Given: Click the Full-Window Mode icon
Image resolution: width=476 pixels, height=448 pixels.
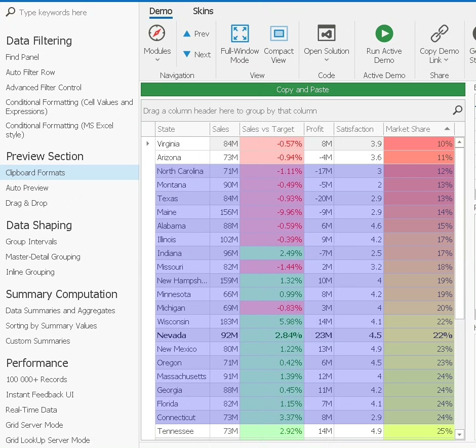Looking at the screenshot, I should (x=240, y=34).
